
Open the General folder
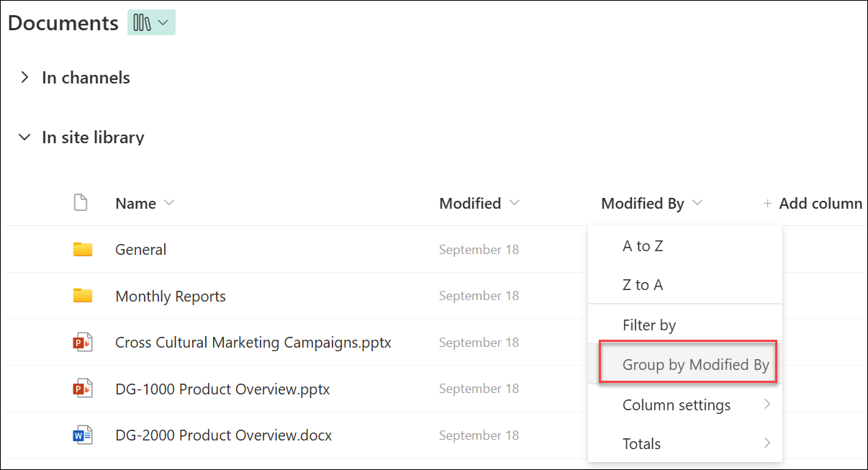pos(140,248)
